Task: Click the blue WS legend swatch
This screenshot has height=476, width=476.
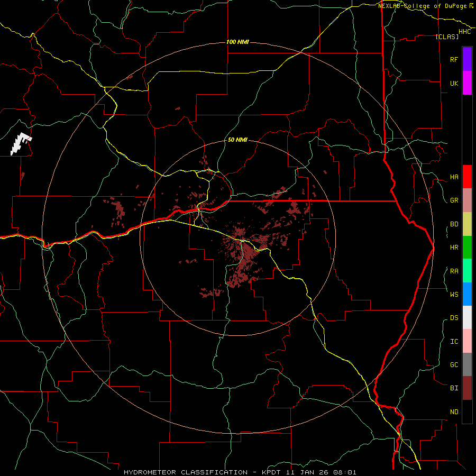Action: [x=467, y=294]
